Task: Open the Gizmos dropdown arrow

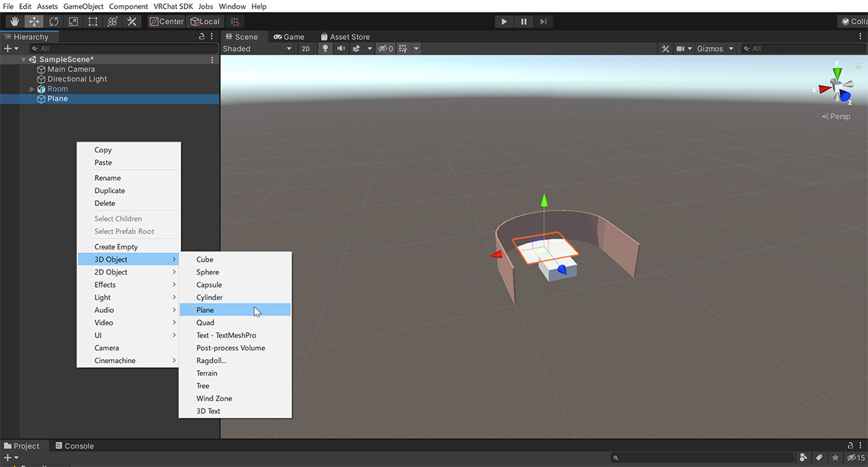Action: [x=731, y=48]
